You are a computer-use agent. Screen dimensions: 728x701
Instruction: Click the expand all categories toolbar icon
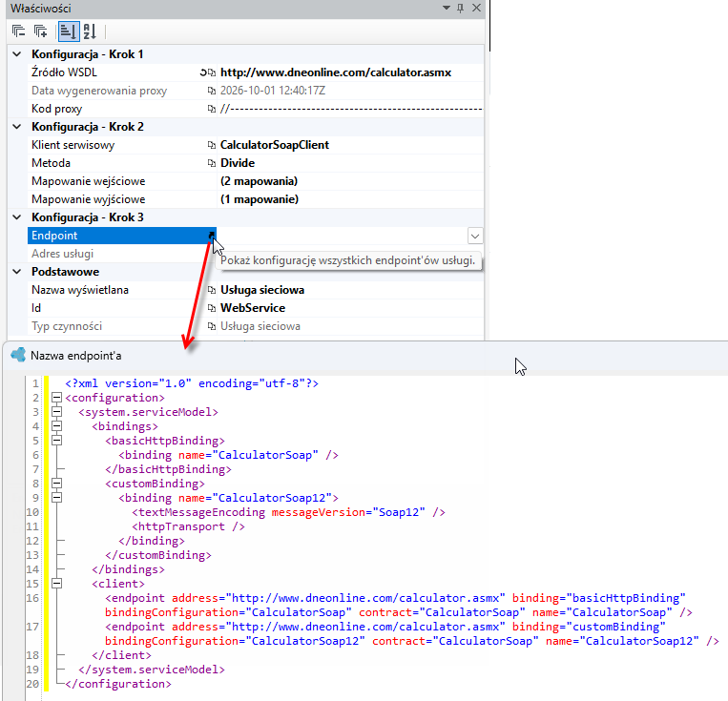(x=41, y=31)
